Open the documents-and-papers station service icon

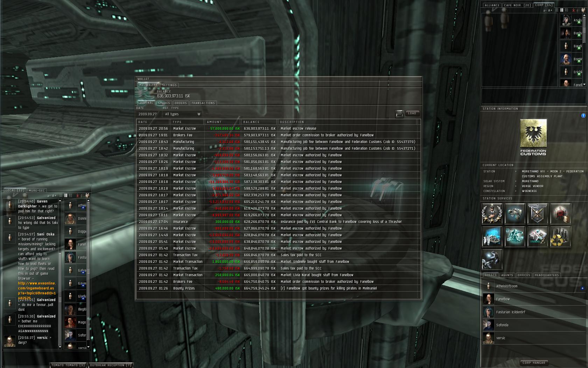(538, 236)
